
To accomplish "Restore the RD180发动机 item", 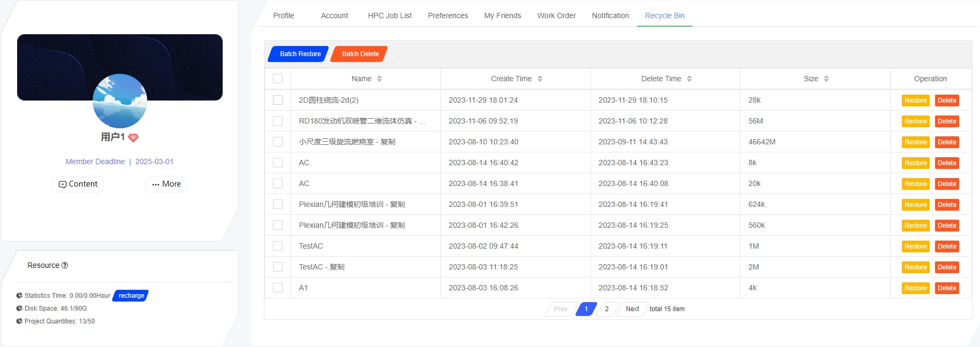I will coord(916,121).
